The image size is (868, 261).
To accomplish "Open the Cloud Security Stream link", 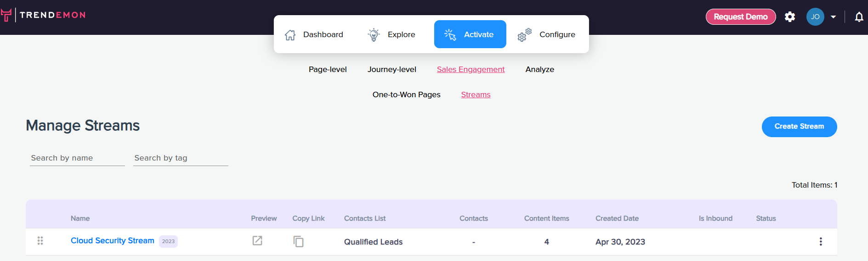I will 113,241.
